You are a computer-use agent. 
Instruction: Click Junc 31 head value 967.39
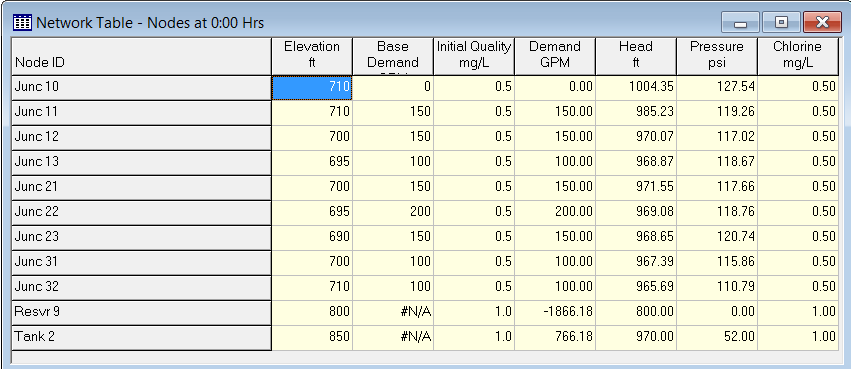(636, 263)
